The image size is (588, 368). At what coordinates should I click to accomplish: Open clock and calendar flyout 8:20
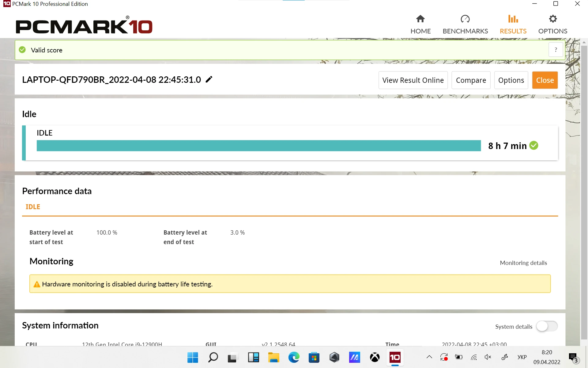click(x=547, y=357)
